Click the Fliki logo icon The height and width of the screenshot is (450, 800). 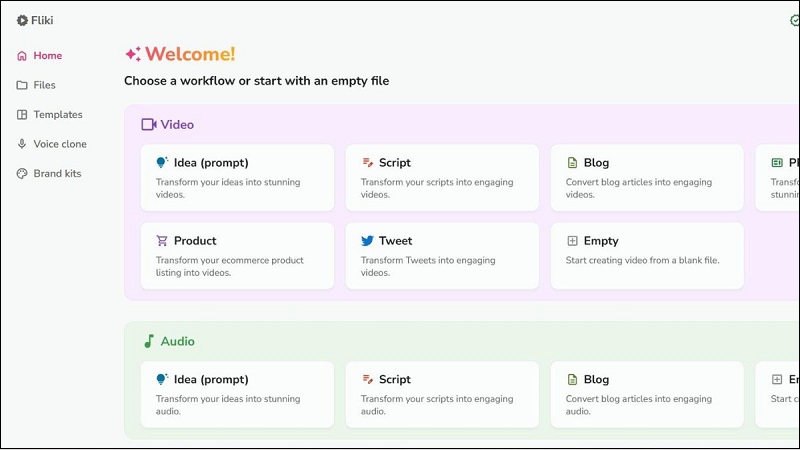click(22, 20)
